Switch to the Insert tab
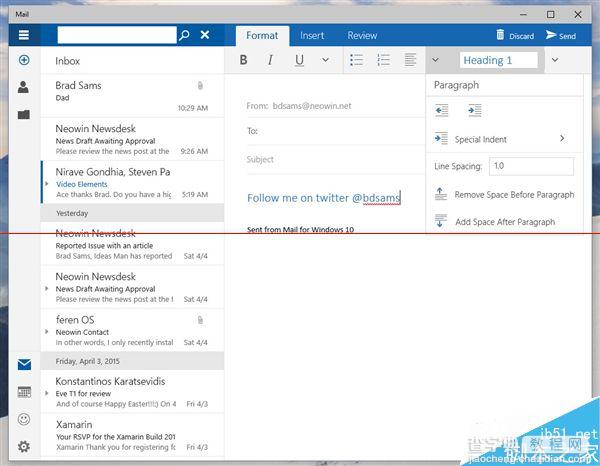 (312, 36)
